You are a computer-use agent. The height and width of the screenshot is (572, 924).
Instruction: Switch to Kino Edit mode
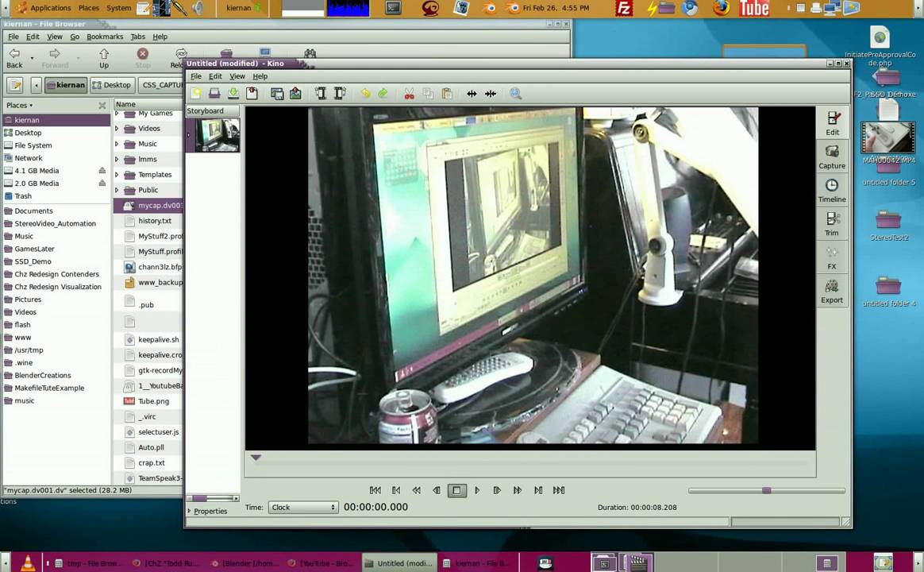(x=832, y=123)
